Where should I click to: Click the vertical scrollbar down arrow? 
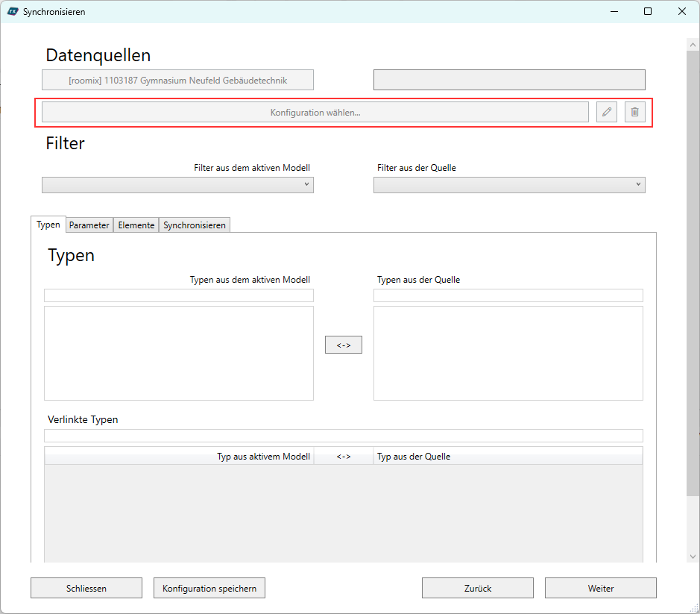pyautogui.click(x=693, y=557)
